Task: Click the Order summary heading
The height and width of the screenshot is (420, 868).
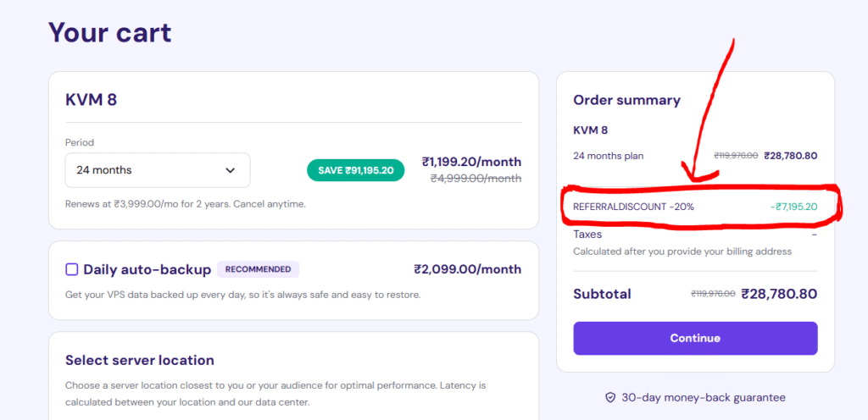Action: tap(626, 100)
